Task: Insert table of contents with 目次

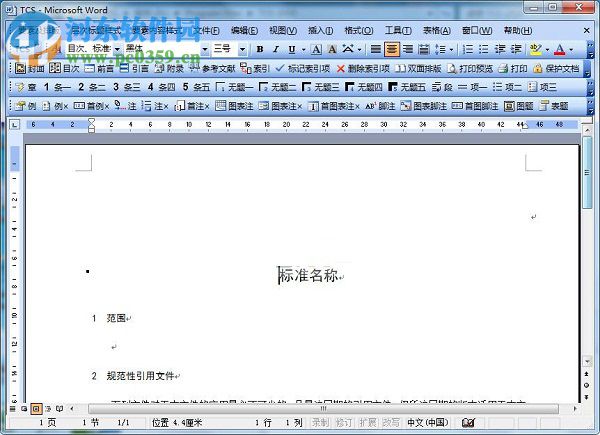Action: [64, 68]
